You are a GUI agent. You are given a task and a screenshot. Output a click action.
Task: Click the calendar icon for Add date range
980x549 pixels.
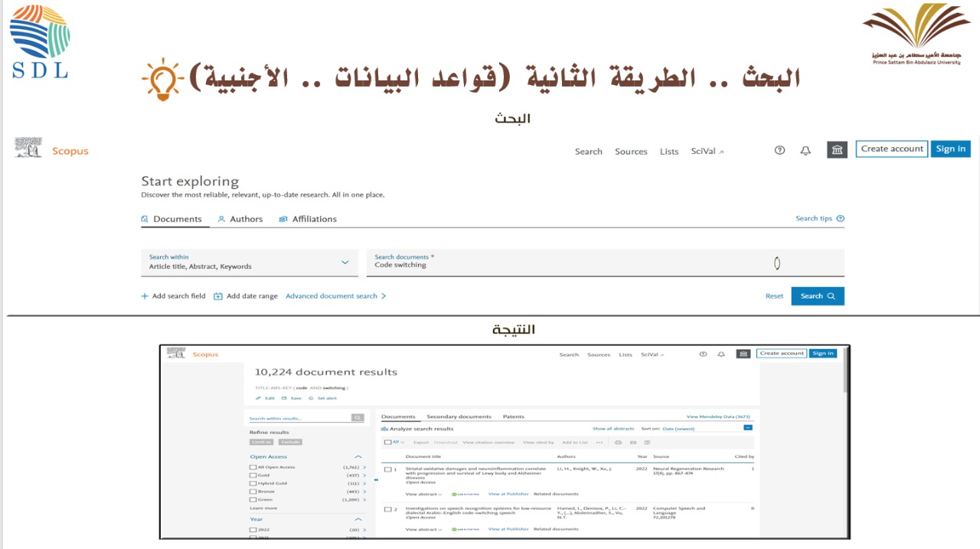pos(218,296)
